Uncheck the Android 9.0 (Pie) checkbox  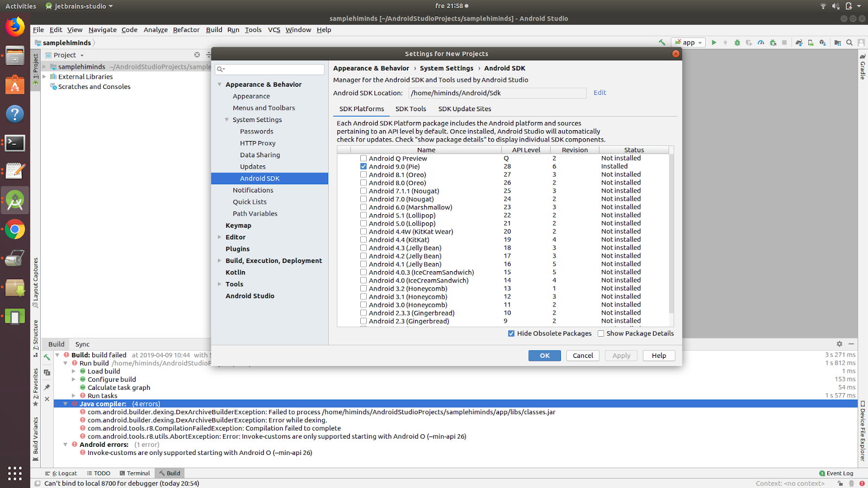[x=363, y=166]
